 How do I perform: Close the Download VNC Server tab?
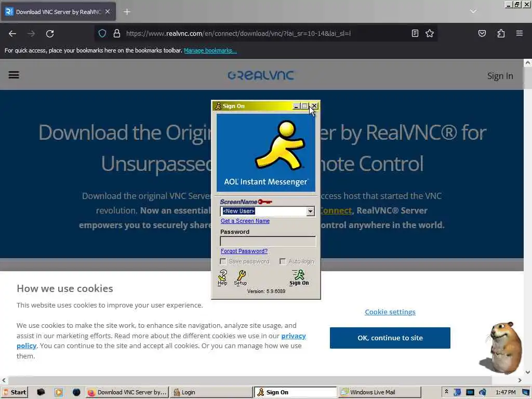coord(108,11)
